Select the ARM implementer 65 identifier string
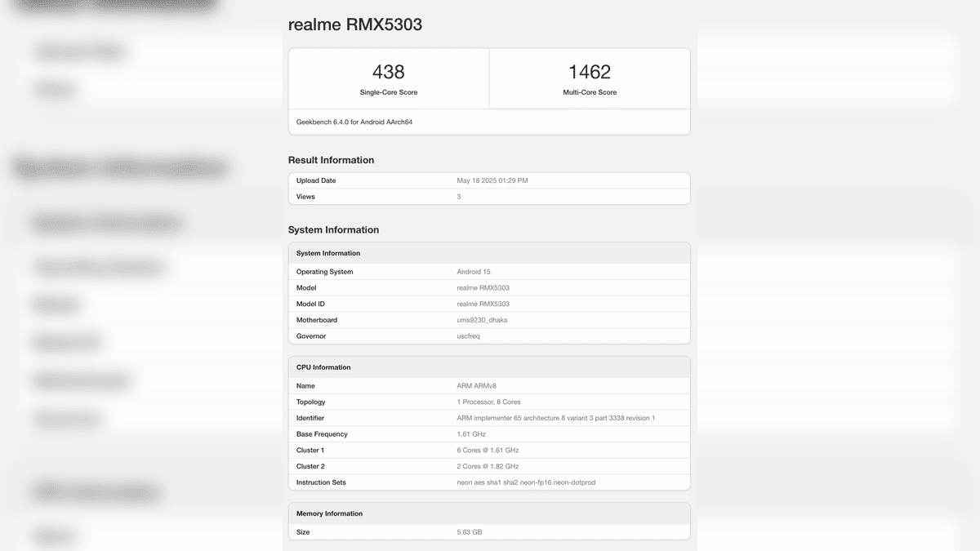The image size is (980, 551). [556, 418]
